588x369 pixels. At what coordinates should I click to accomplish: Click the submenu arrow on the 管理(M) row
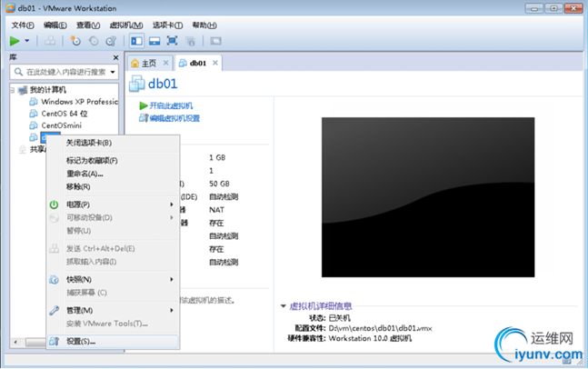[x=172, y=311]
